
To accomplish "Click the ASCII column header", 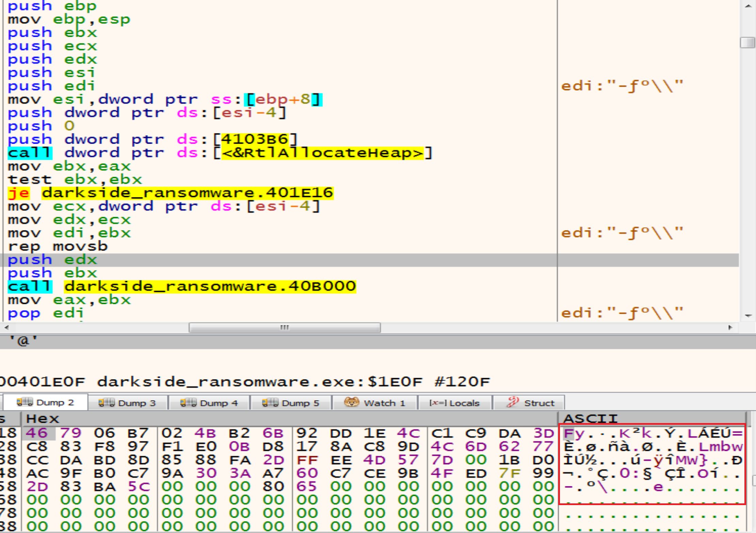I will (x=590, y=418).
